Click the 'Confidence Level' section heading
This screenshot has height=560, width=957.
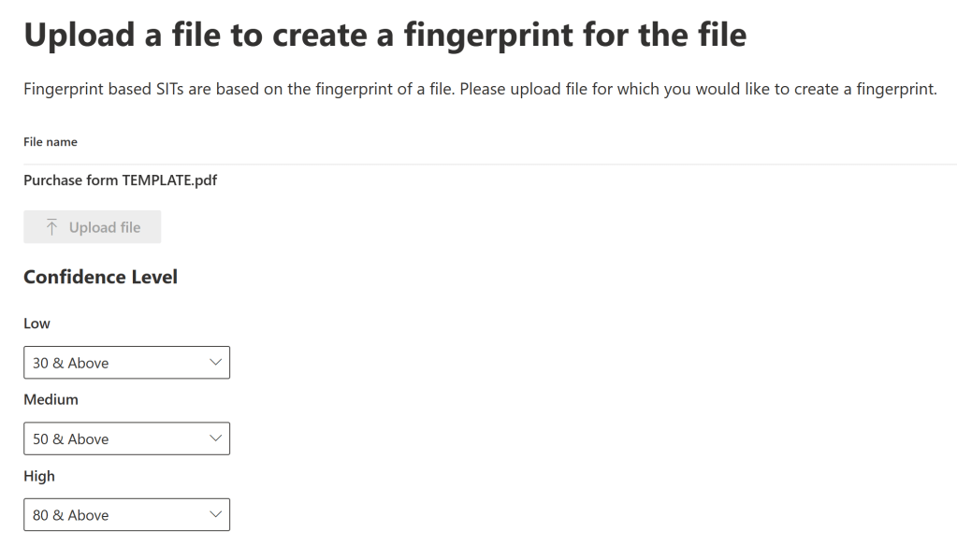tap(100, 277)
